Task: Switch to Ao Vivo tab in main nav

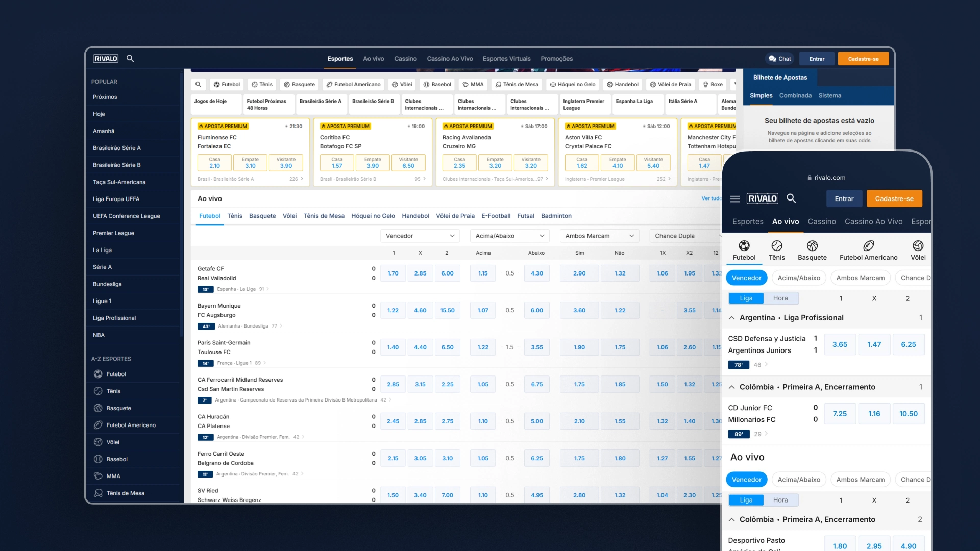Action: 374,59
